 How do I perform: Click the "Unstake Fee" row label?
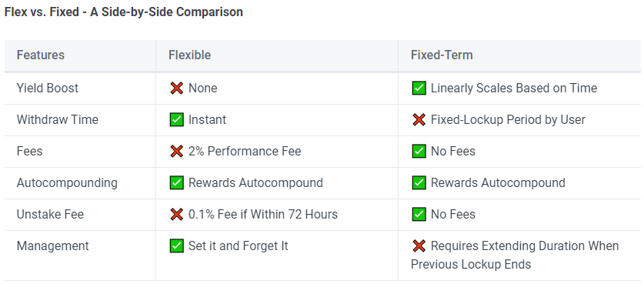click(50, 214)
